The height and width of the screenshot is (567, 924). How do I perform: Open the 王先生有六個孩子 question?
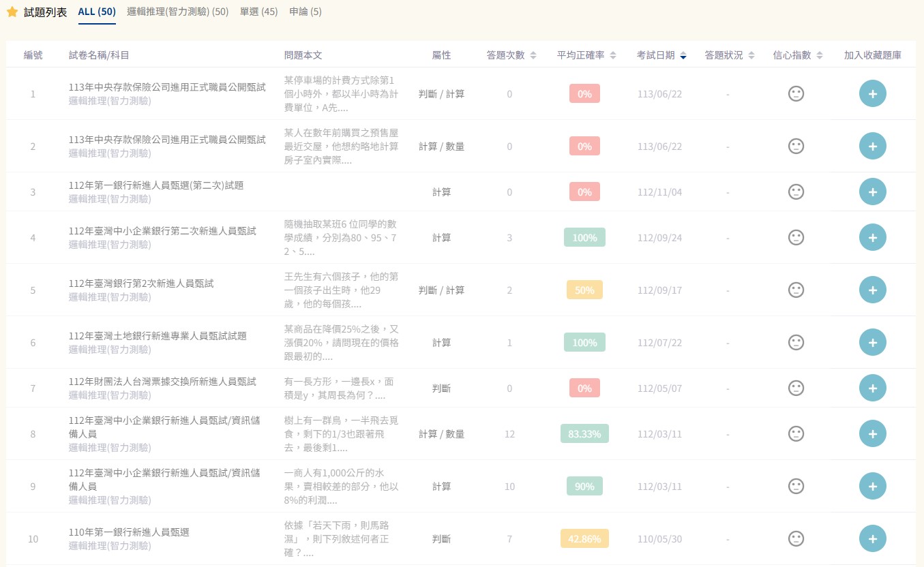pyautogui.click(x=341, y=290)
